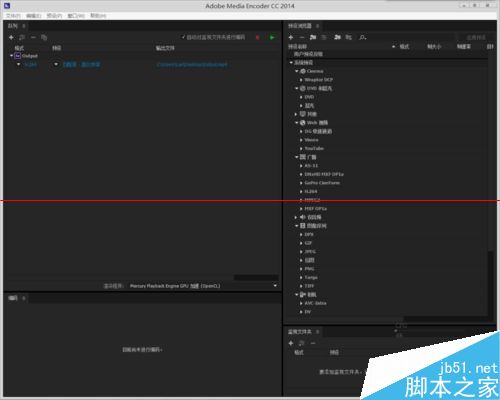The height and width of the screenshot is (400, 500).
Task: Add a source to the 队列 panel
Action: (x=11, y=37)
